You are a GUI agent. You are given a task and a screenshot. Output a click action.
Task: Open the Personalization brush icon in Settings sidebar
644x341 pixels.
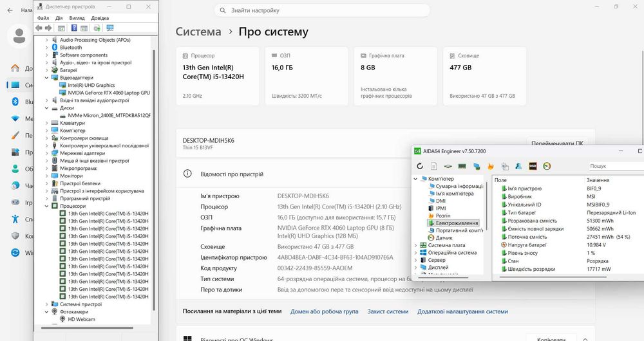15,135
